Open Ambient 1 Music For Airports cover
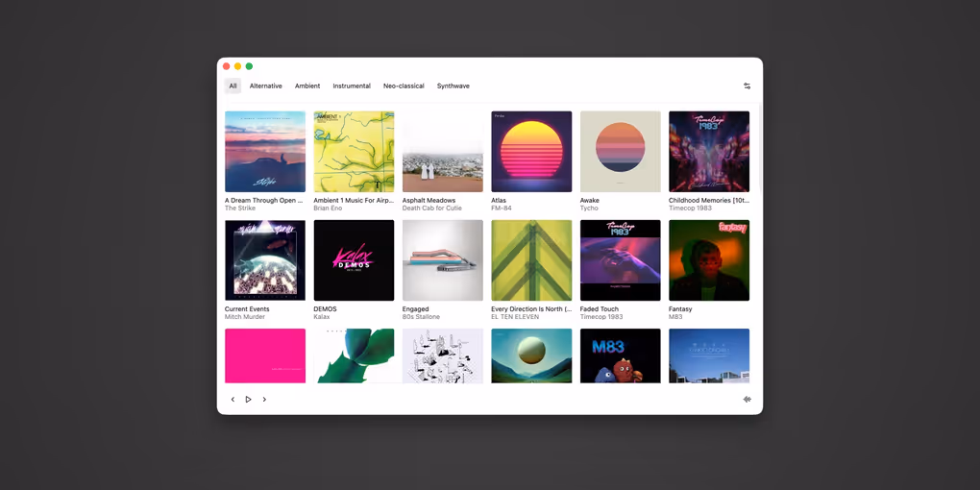980x490 pixels. coord(354,151)
